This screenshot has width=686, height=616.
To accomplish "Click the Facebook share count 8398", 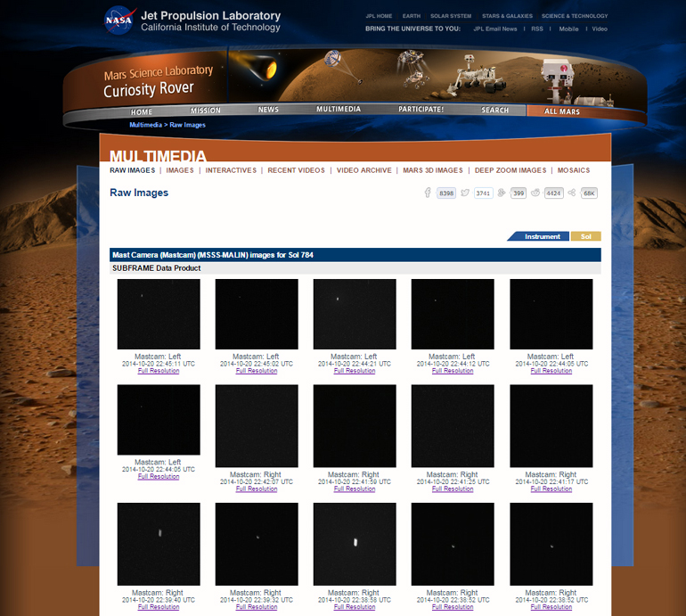I will (446, 193).
